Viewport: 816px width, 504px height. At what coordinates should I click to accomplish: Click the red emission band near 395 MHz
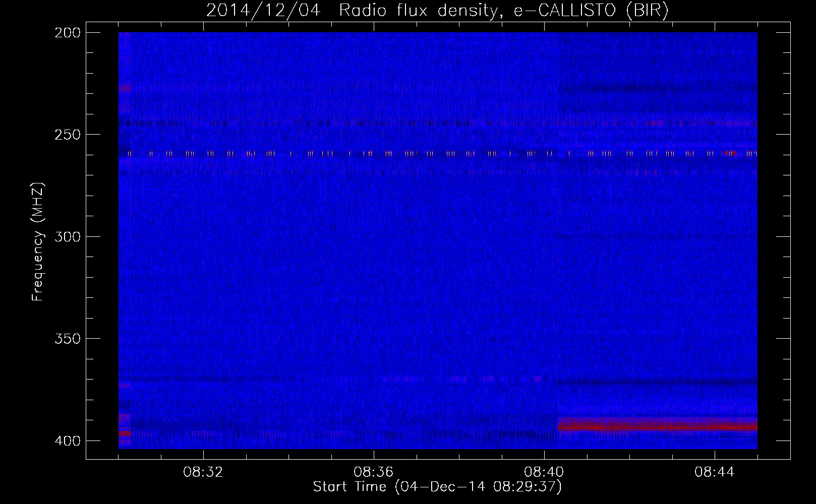(657, 425)
